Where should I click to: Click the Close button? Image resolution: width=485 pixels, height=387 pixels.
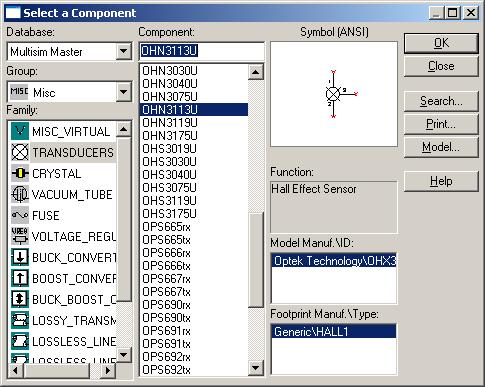point(441,66)
